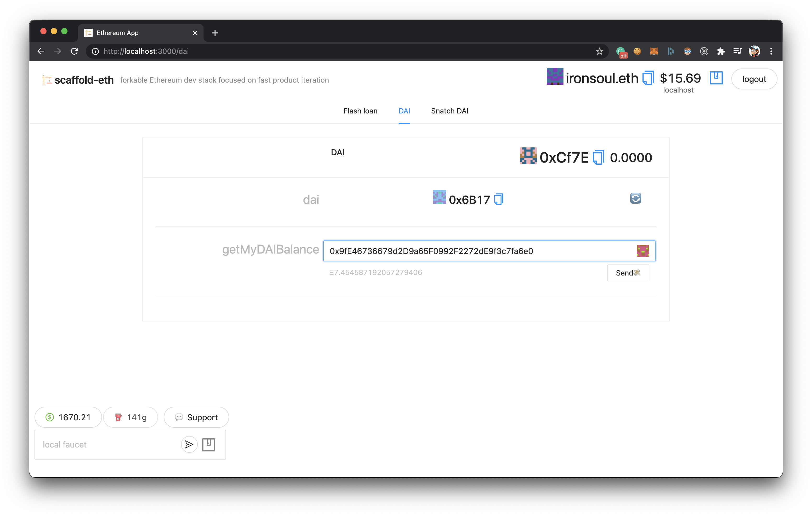Click the faucet send arrow icon
The width and height of the screenshot is (812, 516).
click(189, 444)
